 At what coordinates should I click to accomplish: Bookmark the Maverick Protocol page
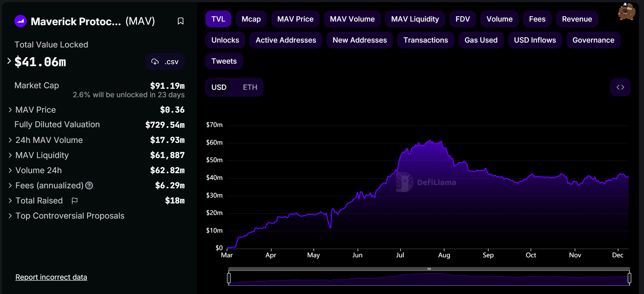[x=180, y=21]
